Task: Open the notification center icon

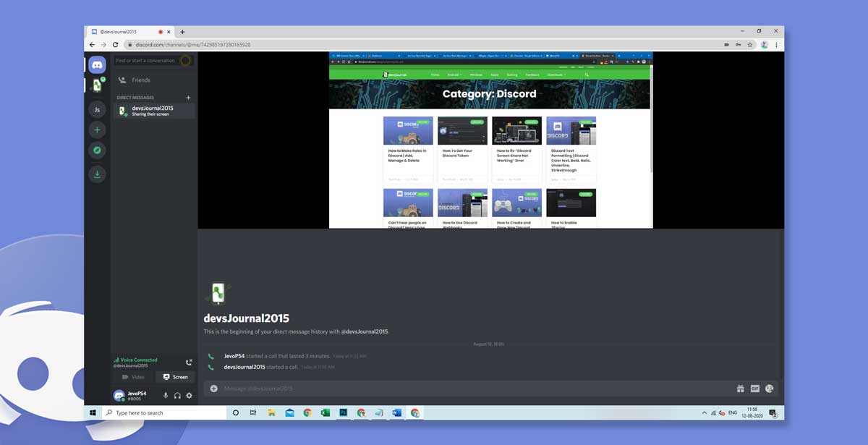Action: (x=773, y=413)
